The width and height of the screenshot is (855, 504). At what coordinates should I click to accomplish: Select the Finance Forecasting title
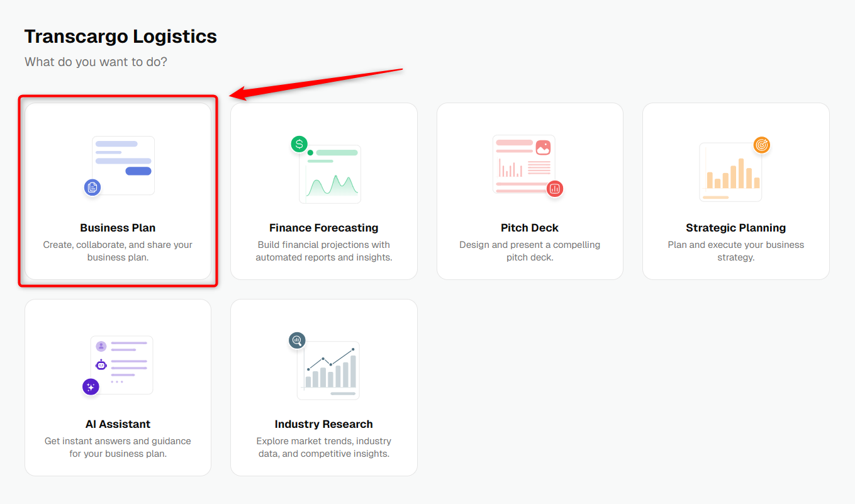click(324, 228)
